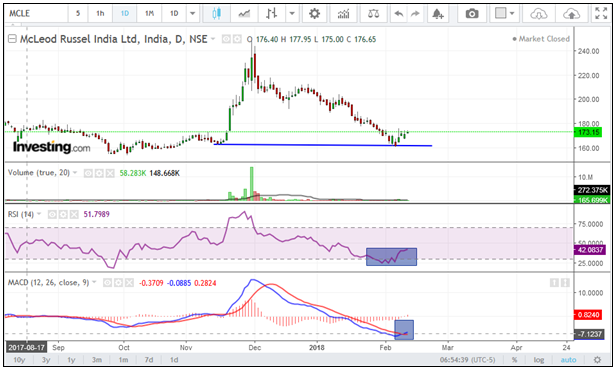The height and width of the screenshot is (370, 614).
Task: Open the time interval dropdown arrow
Action: (x=192, y=14)
